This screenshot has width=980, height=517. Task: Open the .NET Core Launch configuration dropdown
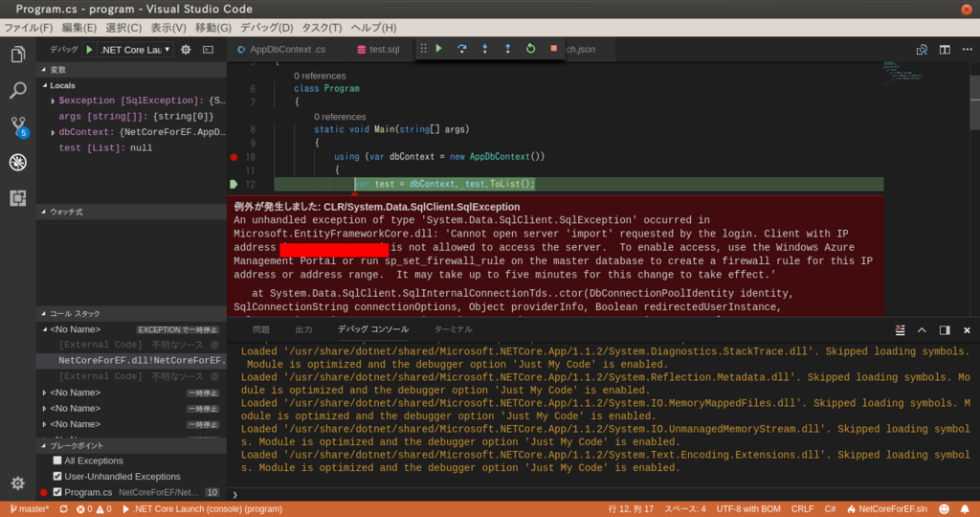[x=134, y=50]
